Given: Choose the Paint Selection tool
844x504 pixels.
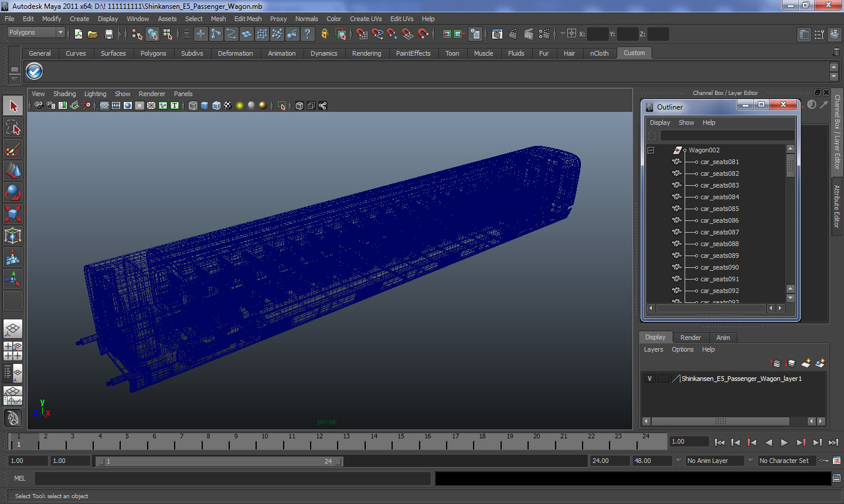Looking at the screenshot, I should click(13, 149).
